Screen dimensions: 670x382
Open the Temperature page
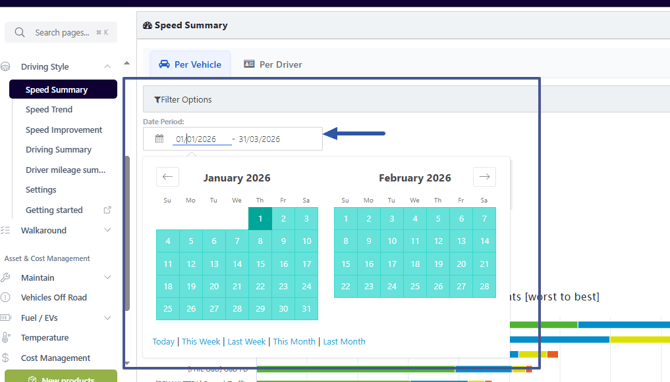point(45,338)
